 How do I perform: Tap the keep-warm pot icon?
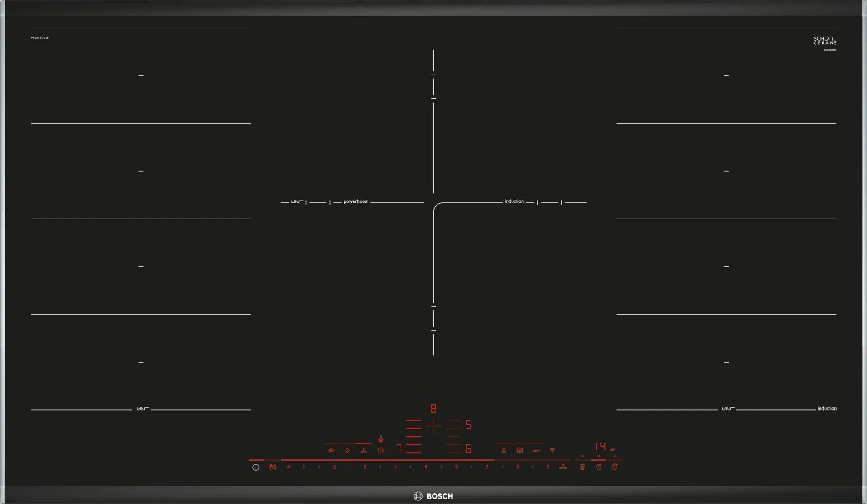(x=331, y=450)
